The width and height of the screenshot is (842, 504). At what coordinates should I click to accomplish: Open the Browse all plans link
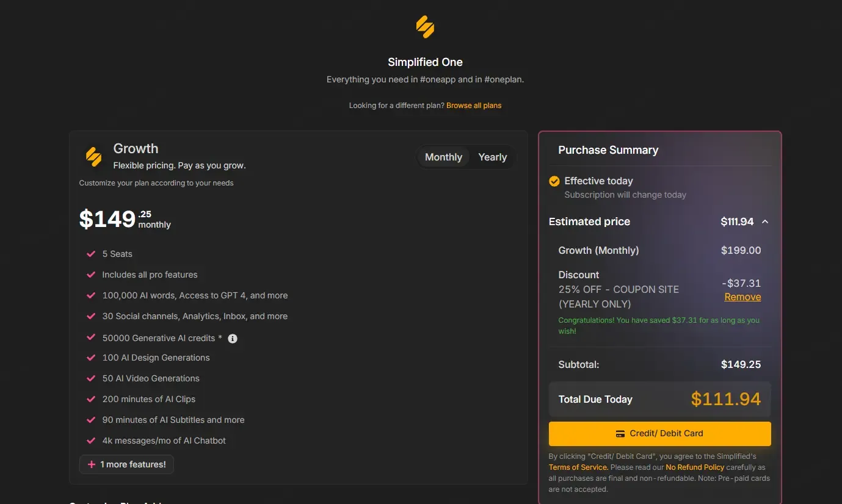tap(474, 106)
